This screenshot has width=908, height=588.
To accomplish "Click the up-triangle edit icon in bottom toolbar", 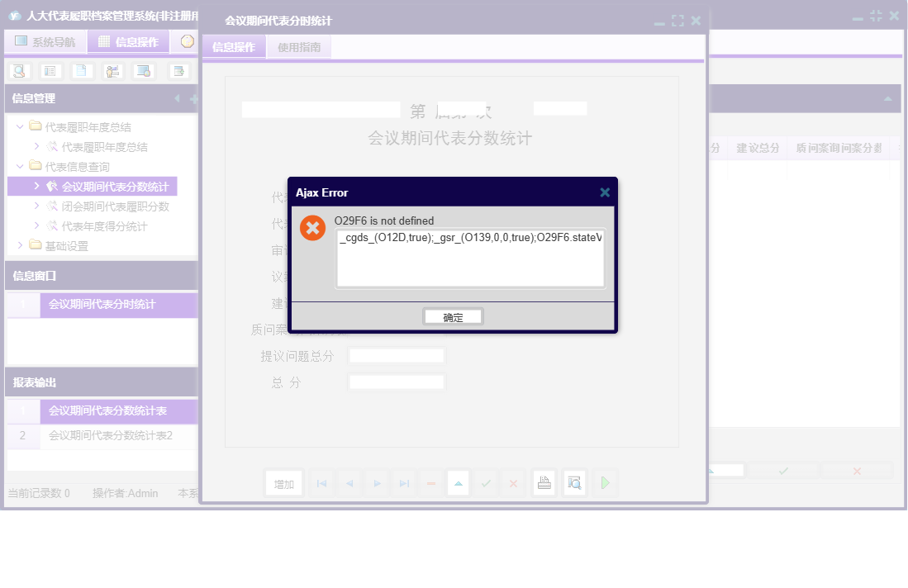I will click(458, 483).
